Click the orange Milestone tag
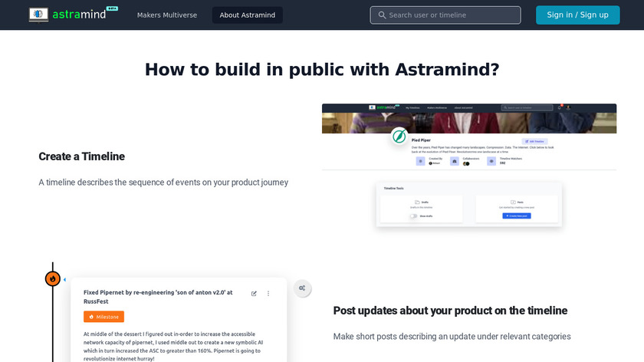 [104, 317]
